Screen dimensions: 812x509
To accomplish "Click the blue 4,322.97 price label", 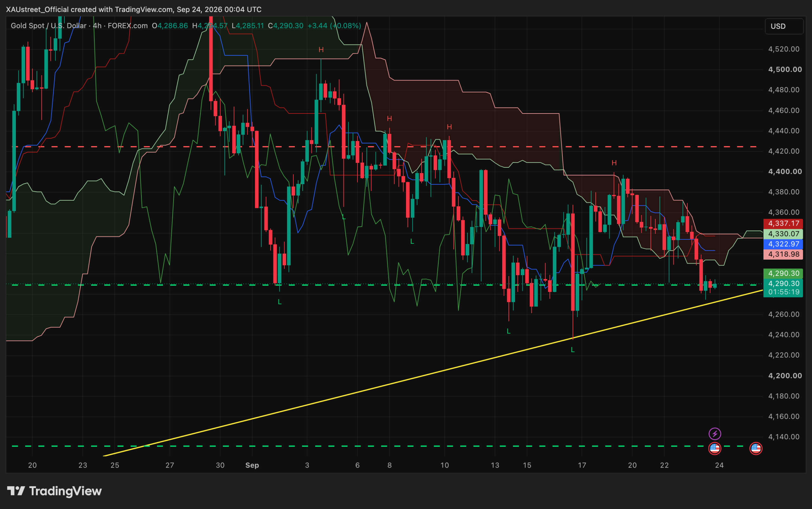I will [783, 244].
